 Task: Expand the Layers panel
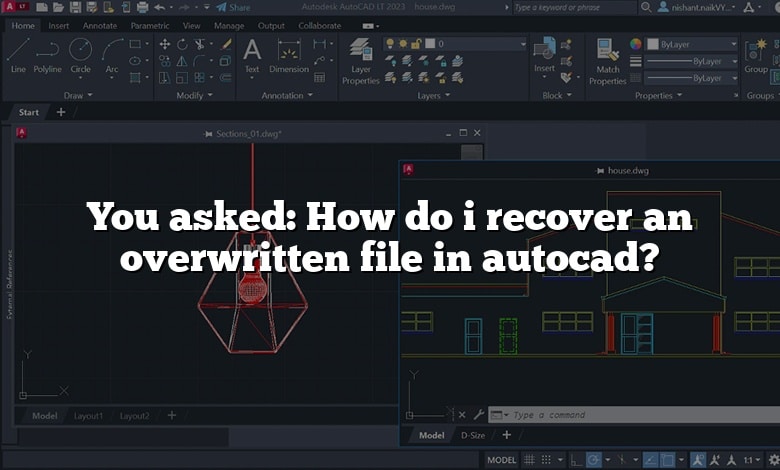pos(434,95)
